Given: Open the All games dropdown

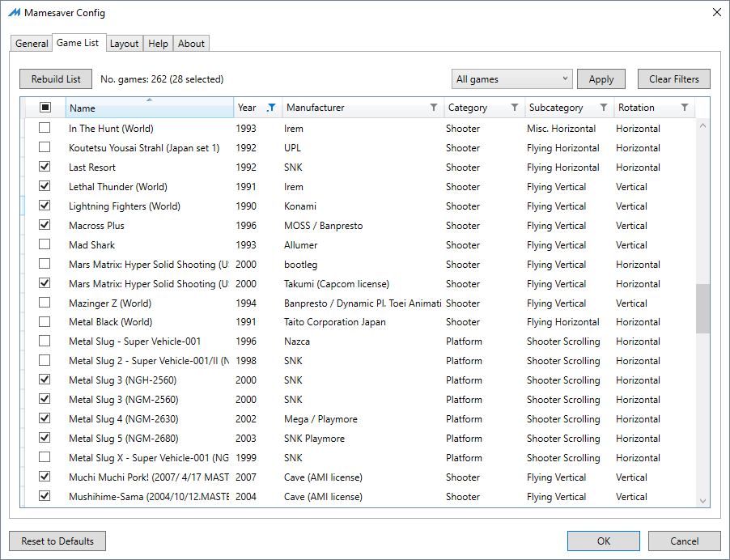Looking at the screenshot, I should point(511,79).
